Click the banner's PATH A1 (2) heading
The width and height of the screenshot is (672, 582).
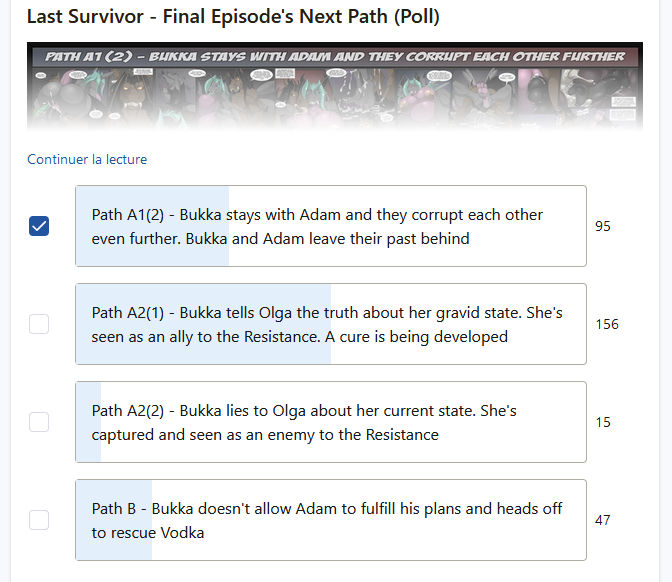(335, 57)
